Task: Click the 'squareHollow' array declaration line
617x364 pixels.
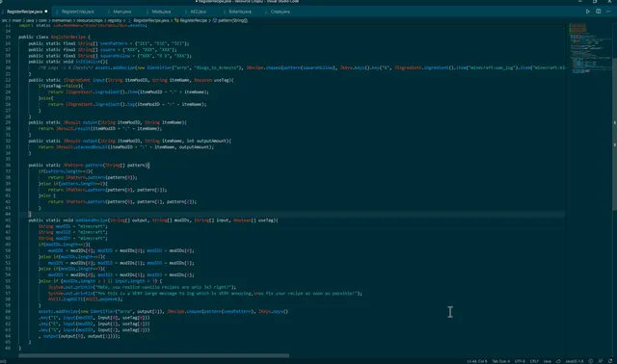Action: 110,56
